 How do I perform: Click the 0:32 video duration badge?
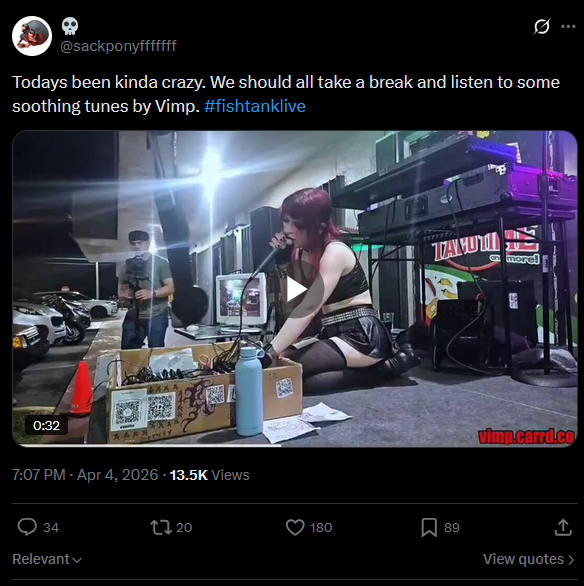click(x=46, y=425)
